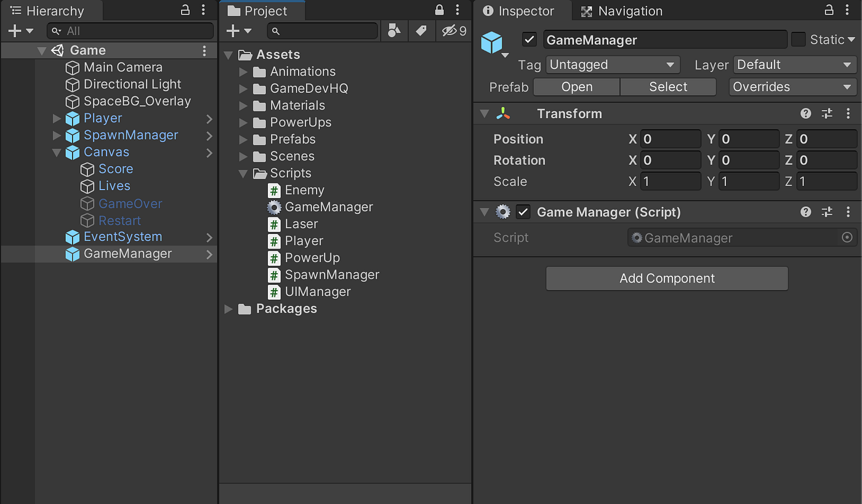Click the lock icon in the Inspector panel

pyautogui.click(x=829, y=10)
